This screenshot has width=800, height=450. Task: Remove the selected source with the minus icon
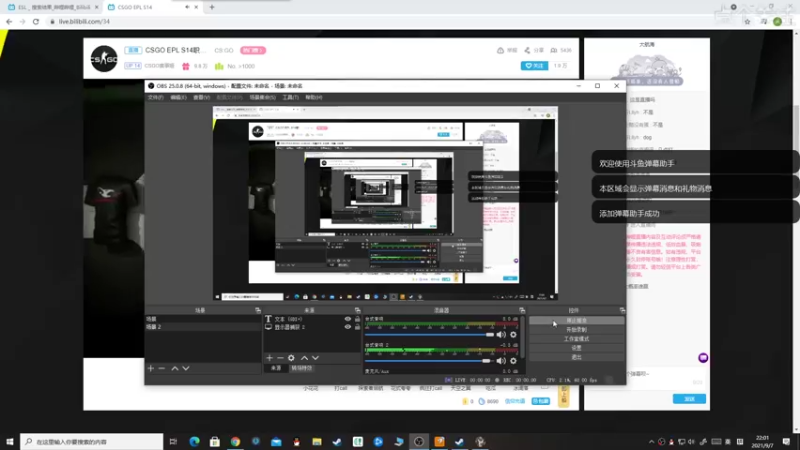coord(280,358)
